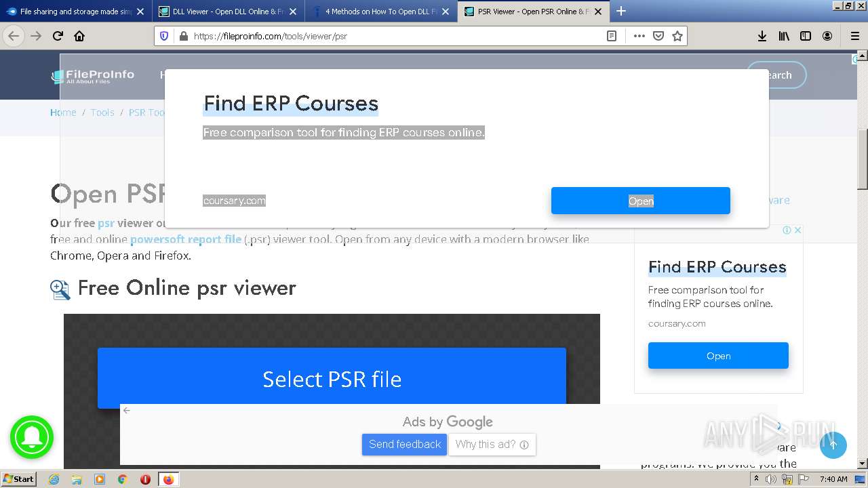Show tracking protection shield info
The image size is (868, 488).
[164, 36]
